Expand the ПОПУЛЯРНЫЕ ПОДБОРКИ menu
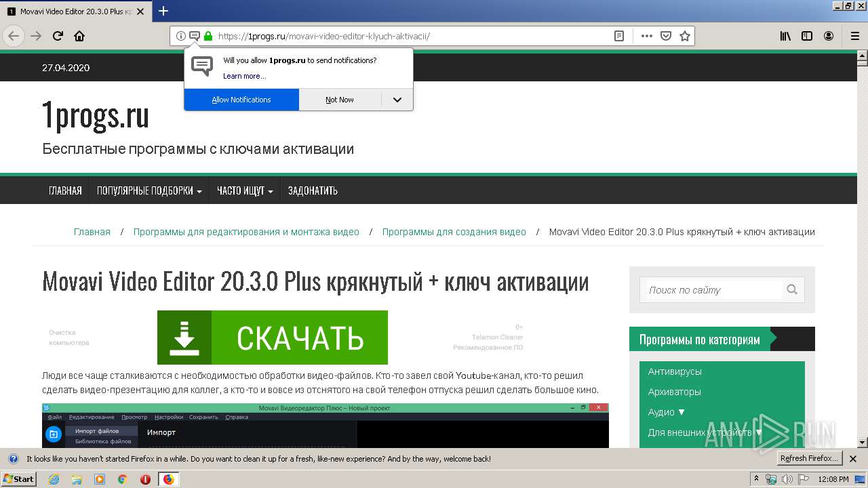Viewport: 868px width, 488px height. (149, 190)
